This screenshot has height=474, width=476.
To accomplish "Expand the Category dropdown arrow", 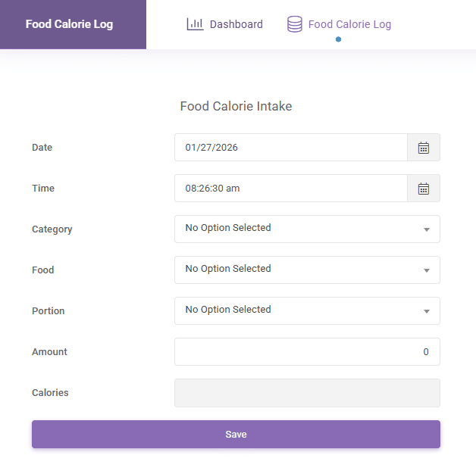I will pos(426,229).
